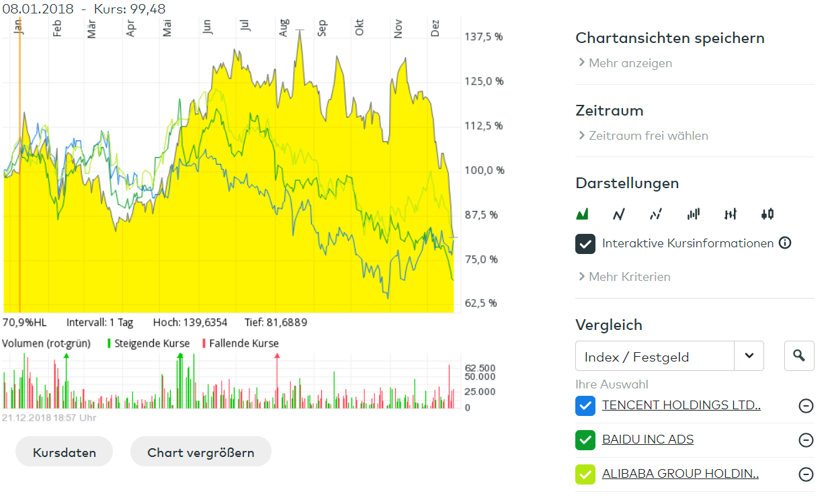
Task: Click the info icon beside Interaktive Kursinformationen
Action: [x=784, y=243]
